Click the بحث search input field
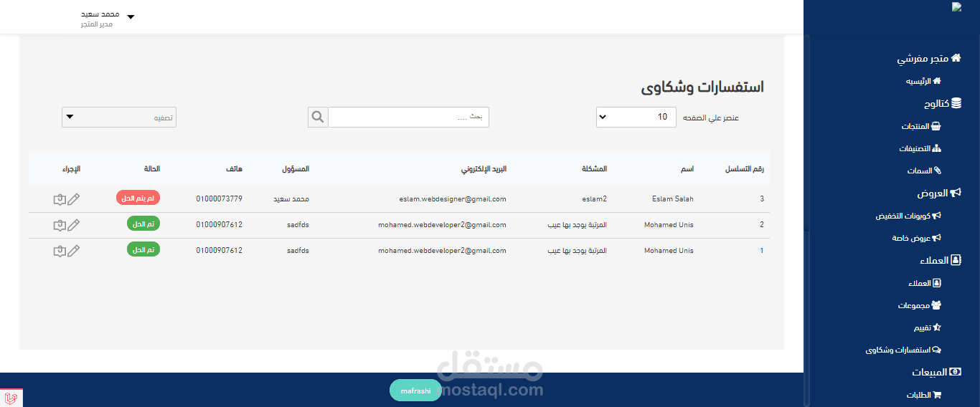The height and width of the screenshot is (407, 980). coord(409,117)
